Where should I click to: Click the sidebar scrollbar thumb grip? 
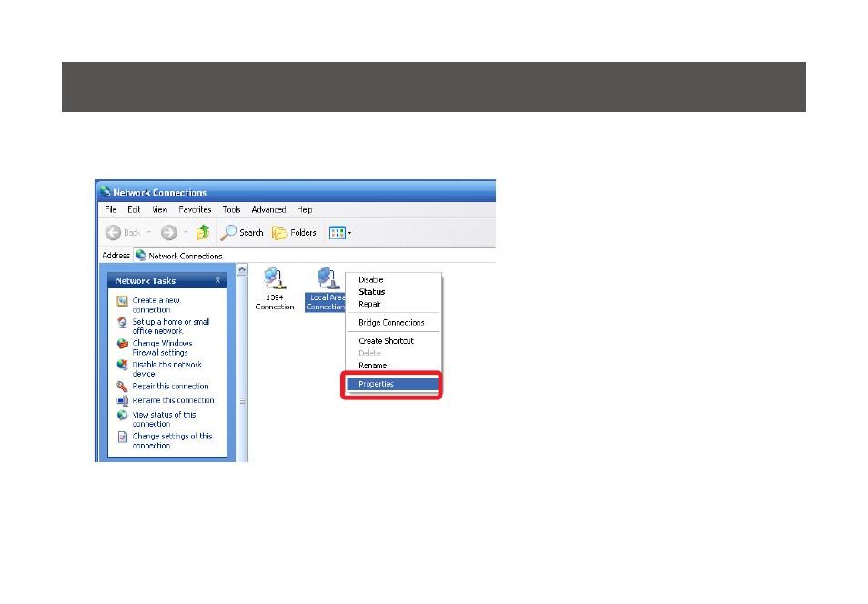coord(242,401)
